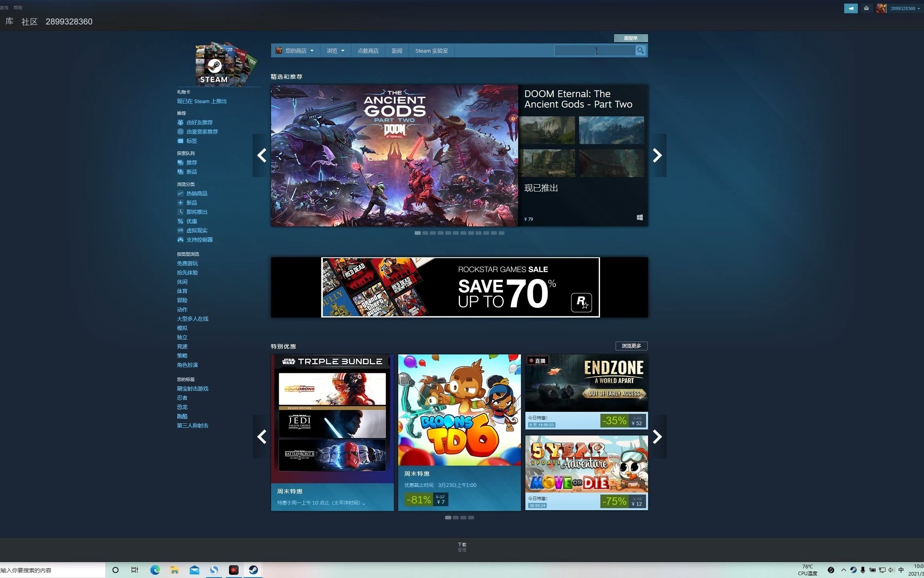Click the Windows Cortana circle icon
Image resolution: width=924 pixels, height=578 pixels.
[115, 570]
